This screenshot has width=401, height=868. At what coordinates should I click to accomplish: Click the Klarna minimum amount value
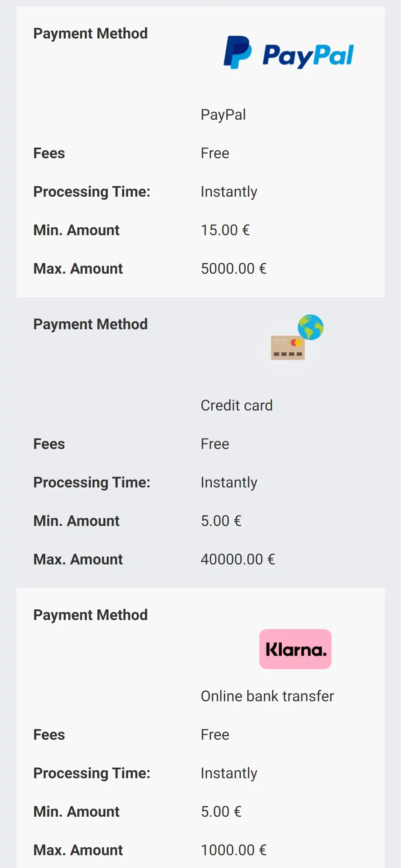[x=221, y=812]
